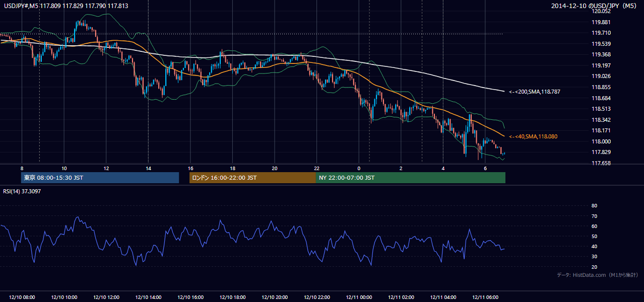This screenshot has height=302, width=644.
Task: Click the price axis value 118.342
Action: click(601, 120)
